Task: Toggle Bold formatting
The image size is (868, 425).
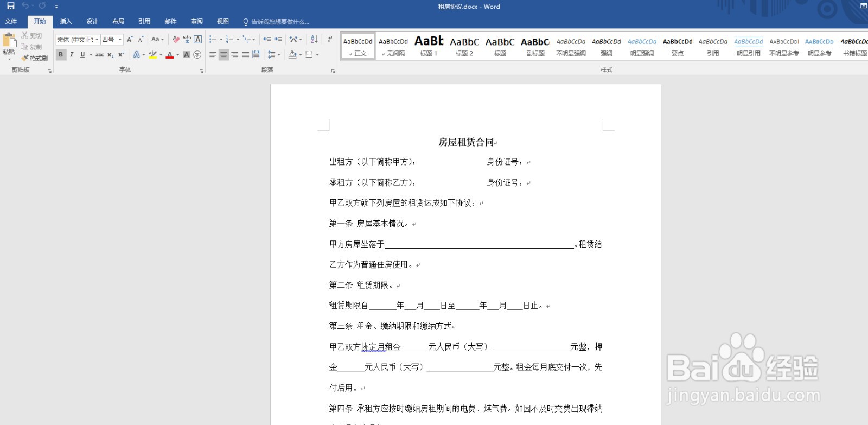Action: click(61, 55)
